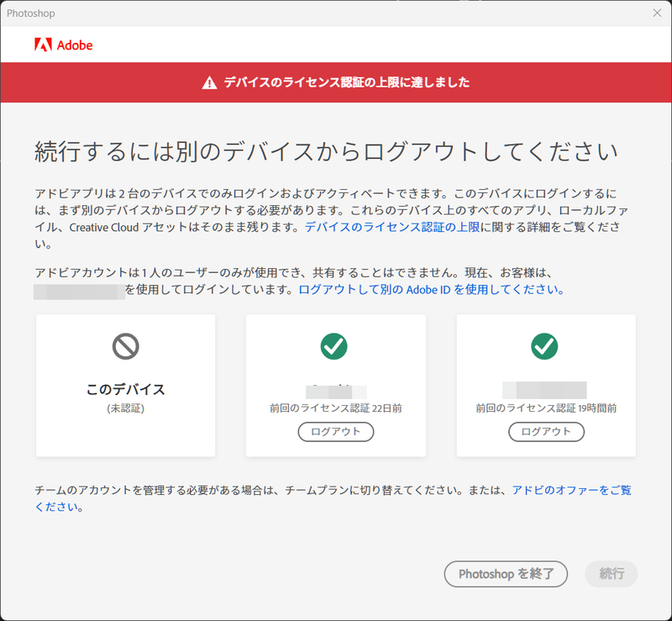Log out the device licensed 22日前
The image size is (672, 621).
pos(335,432)
